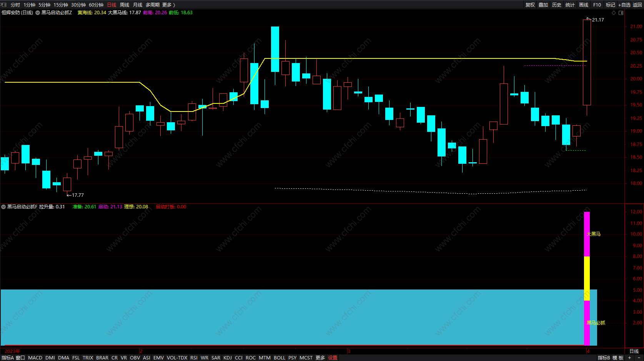
Task: Open the 历史 history button
Action: [x=557, y=5]
